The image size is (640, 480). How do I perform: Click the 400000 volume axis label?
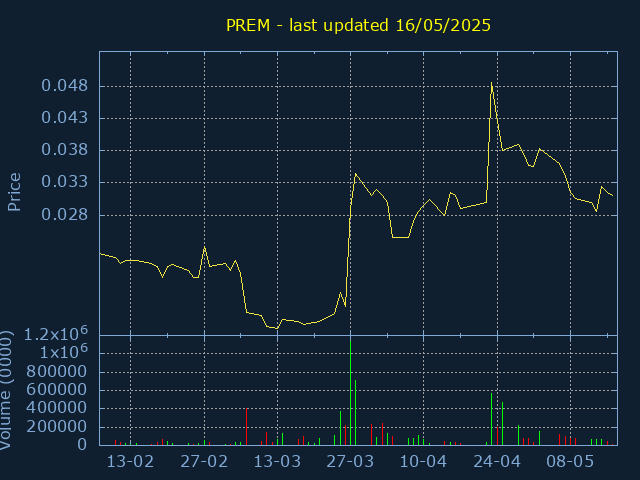point(57,408)
